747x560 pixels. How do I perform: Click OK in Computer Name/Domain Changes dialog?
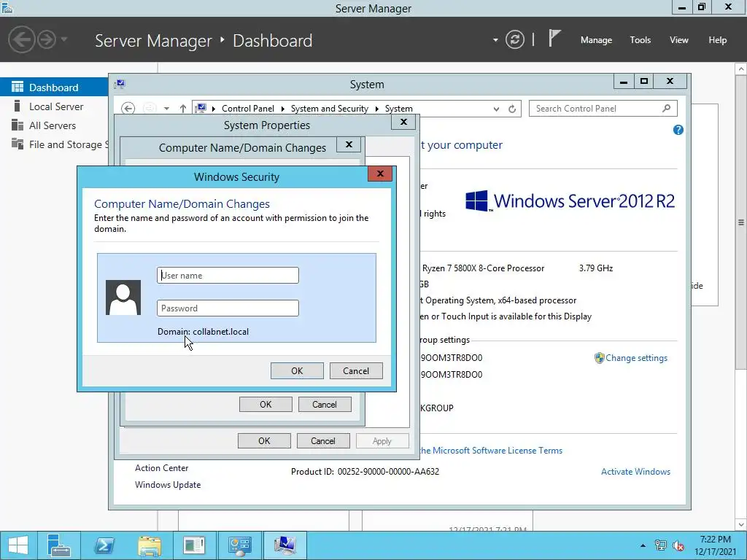266,404
